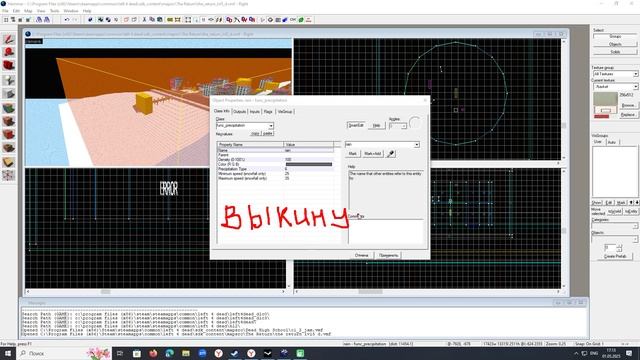Select the Block tool in left palette
The width and height of the screenshot is (640, 360).
coord(9,94)
